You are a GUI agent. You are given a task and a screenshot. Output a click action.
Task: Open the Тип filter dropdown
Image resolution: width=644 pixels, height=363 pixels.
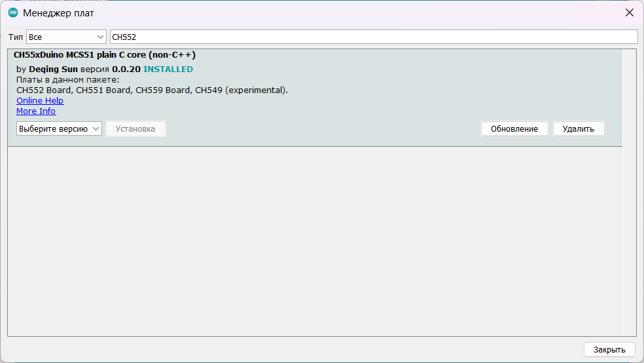tap(66, 37)
